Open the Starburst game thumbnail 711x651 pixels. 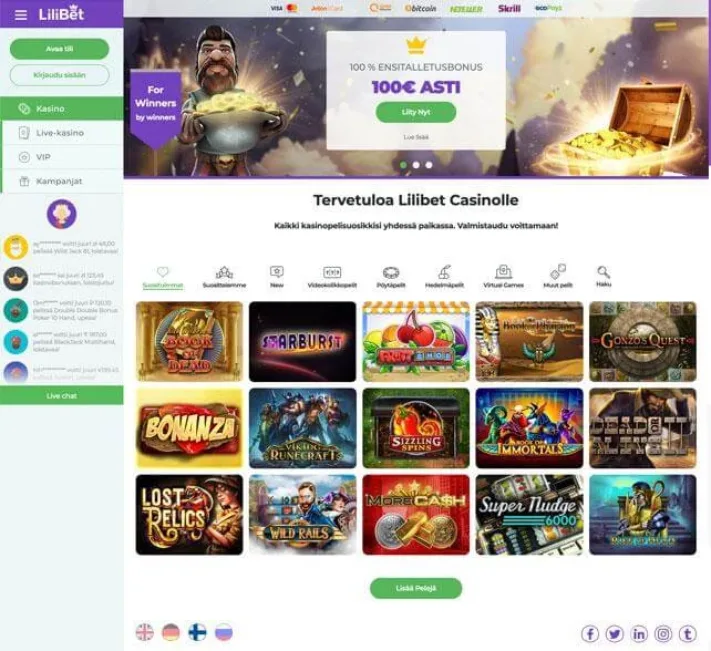(x=302, y=341)
